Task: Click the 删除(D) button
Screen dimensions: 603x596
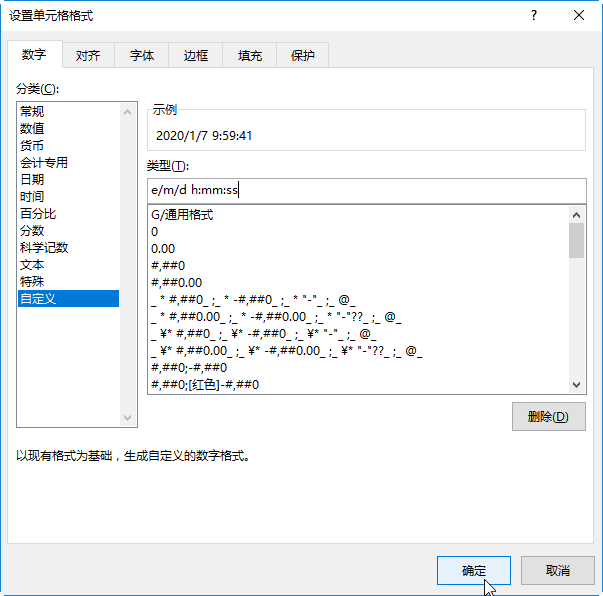Action: [549, 416]
